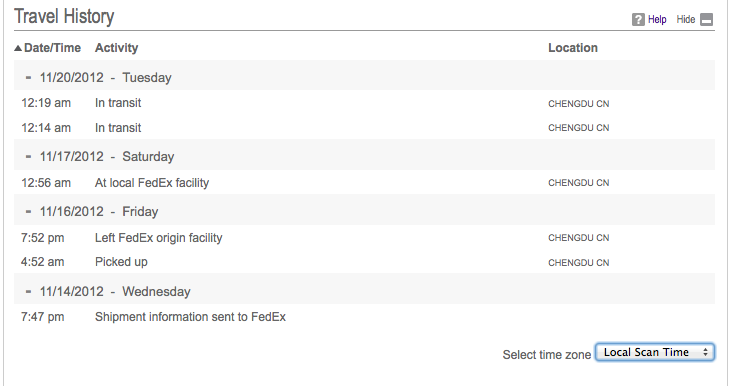Click the Hide minus box icon

point(707,20)
